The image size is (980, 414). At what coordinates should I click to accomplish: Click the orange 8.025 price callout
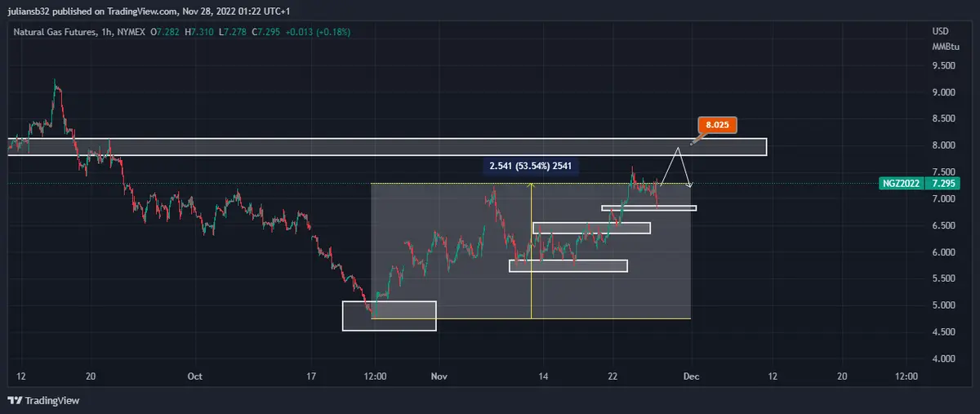[x=718, y=125]
